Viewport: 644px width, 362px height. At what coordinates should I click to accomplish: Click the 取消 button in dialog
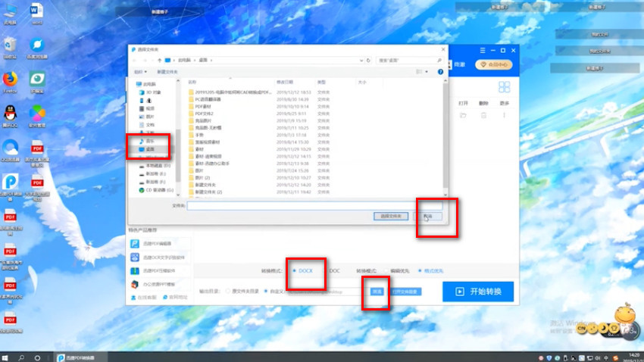coord(427,217)
